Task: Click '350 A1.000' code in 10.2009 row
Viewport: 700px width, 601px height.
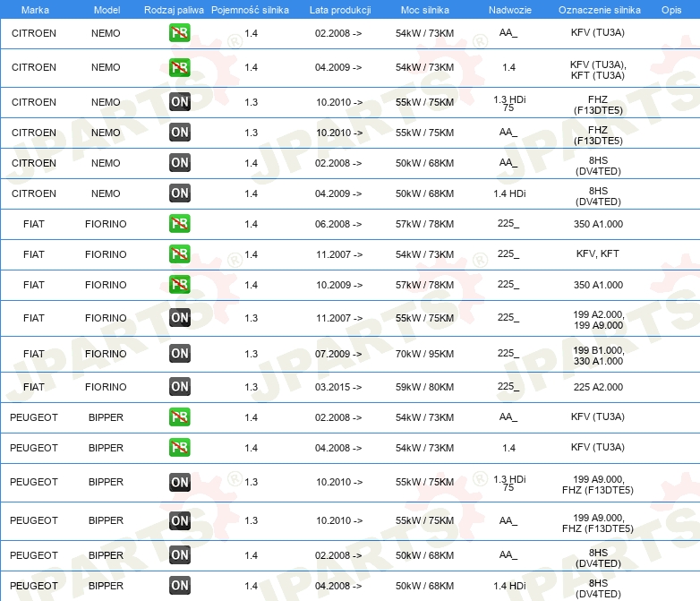Action: click(x=598, y=285)
